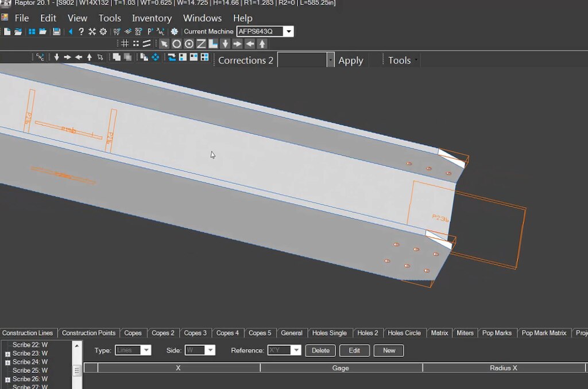Open the Side dropdown

tap(210, 351)
